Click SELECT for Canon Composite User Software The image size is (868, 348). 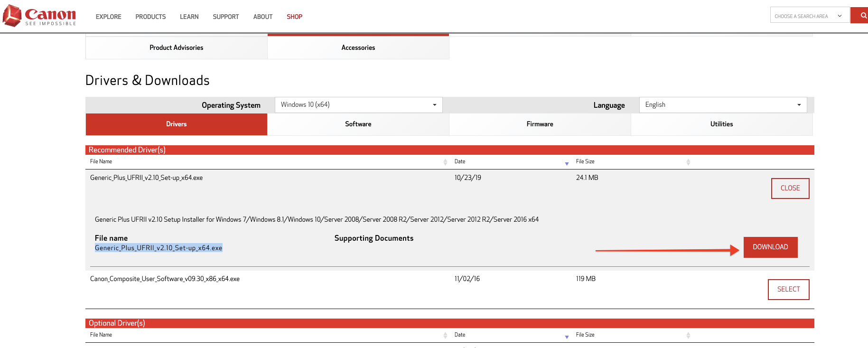(x=789, y=290)
